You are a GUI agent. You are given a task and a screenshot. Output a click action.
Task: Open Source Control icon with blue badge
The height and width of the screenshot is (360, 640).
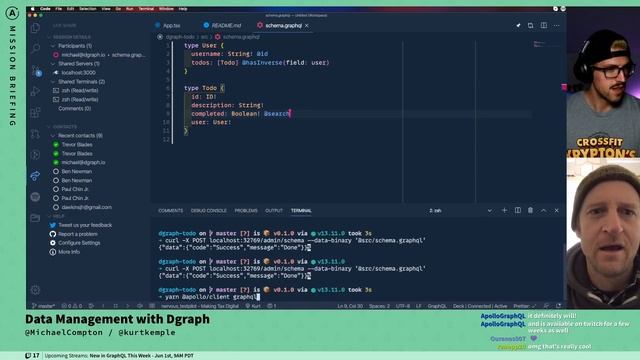click(36, 71)
